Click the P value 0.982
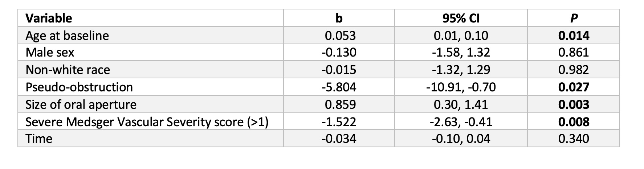644x169 pixels. [574, 70]
